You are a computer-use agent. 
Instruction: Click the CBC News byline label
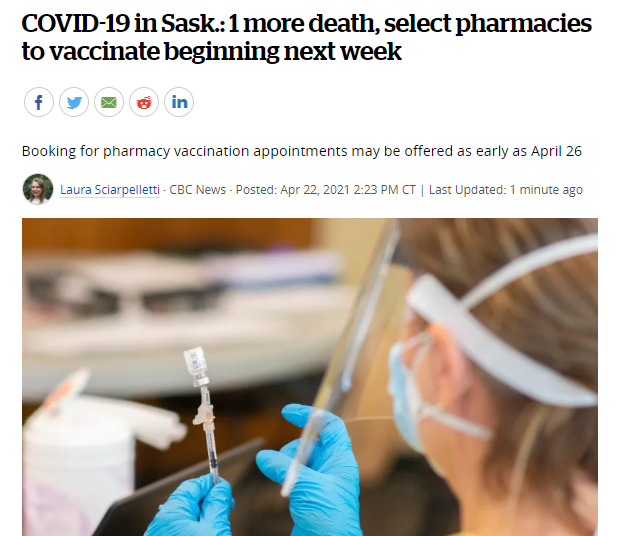(x=198, y=190)
